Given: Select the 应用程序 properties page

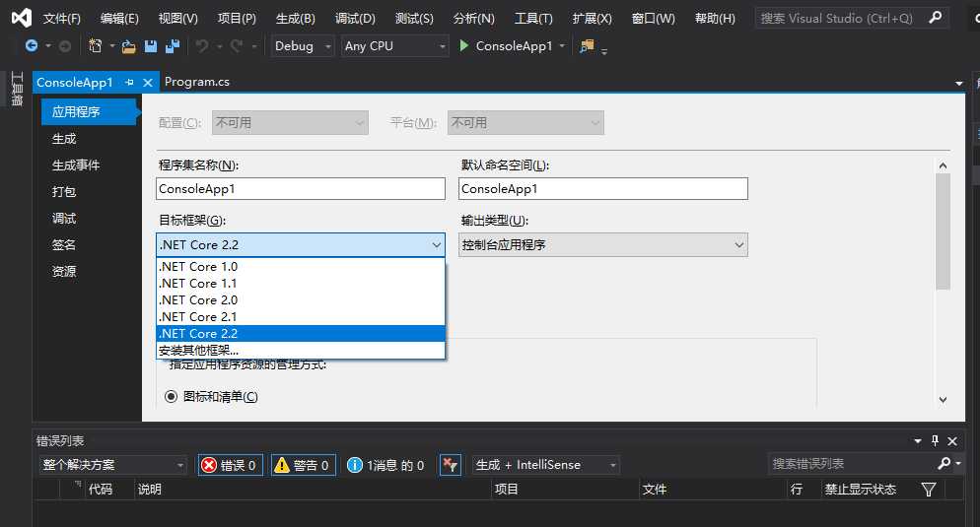Looking at the screenshot, I should click(x=88, y=111).
